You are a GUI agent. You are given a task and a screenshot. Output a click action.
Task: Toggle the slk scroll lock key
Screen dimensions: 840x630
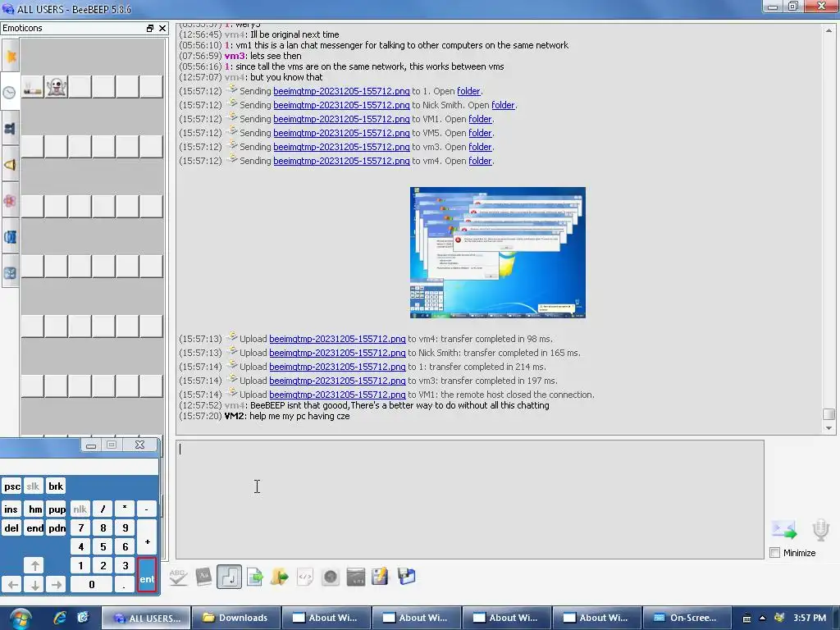tap(33, 486)
